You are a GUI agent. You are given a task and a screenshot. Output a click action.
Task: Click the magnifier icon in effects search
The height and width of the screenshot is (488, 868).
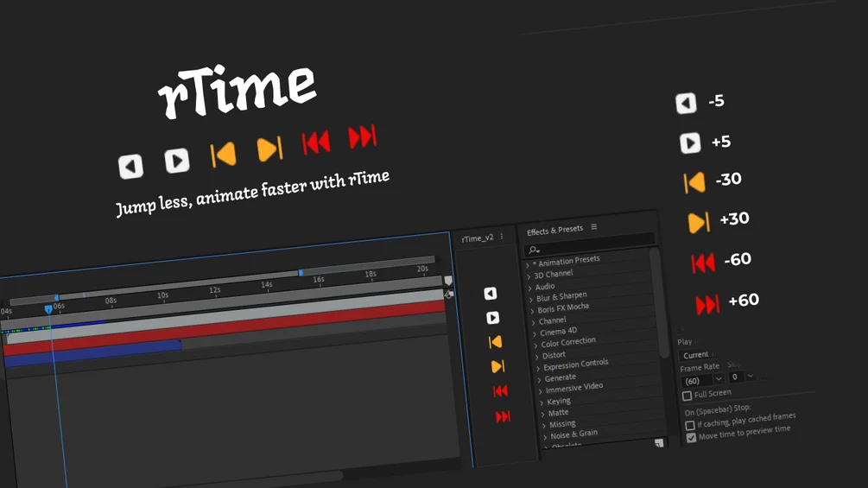(x=533, y=250)
